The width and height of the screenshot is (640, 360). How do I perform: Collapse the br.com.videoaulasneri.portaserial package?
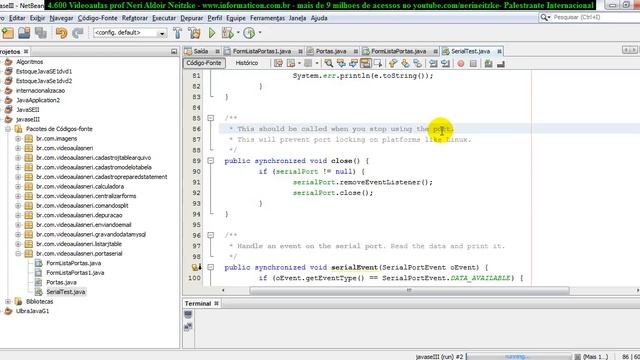tap(18, 253)
